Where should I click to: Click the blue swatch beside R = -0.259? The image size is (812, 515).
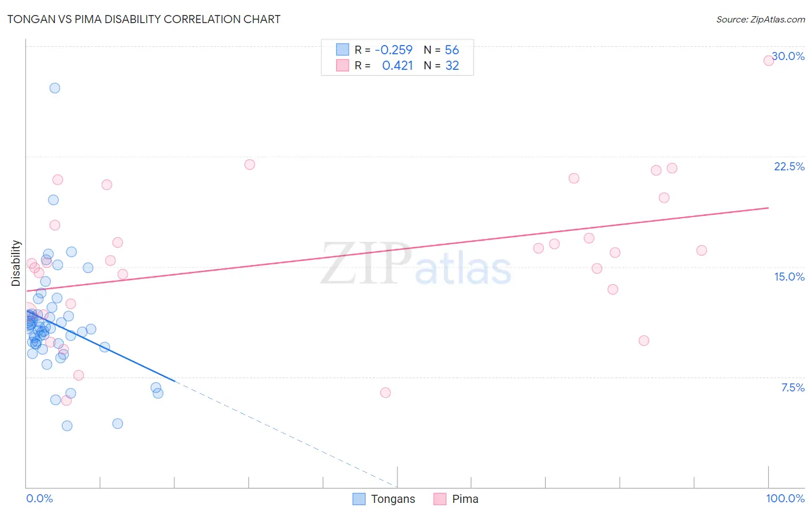tap(342, 50)
